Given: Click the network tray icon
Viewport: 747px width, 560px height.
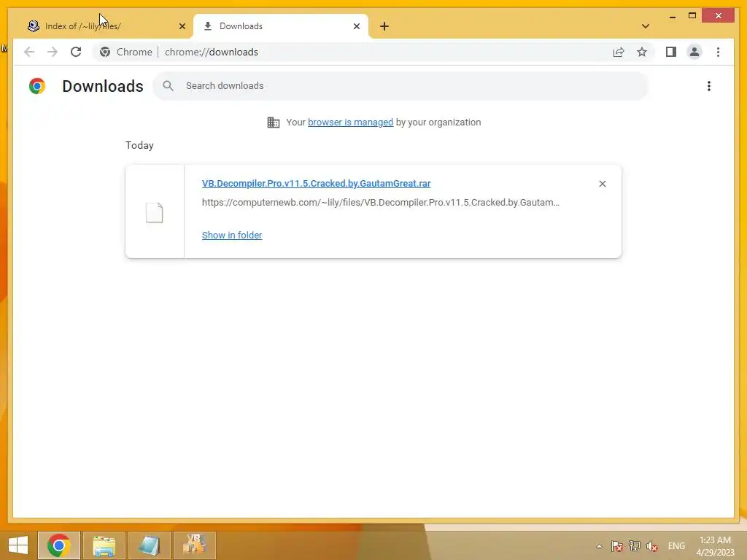Looking at the screenshot, I should pos(634,546).
